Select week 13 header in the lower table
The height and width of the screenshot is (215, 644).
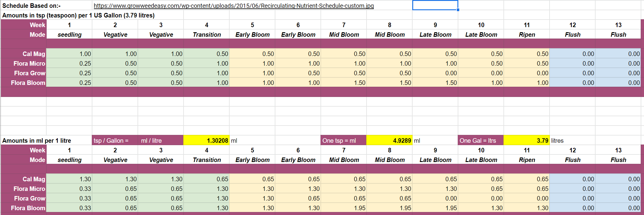pos(618,150)
